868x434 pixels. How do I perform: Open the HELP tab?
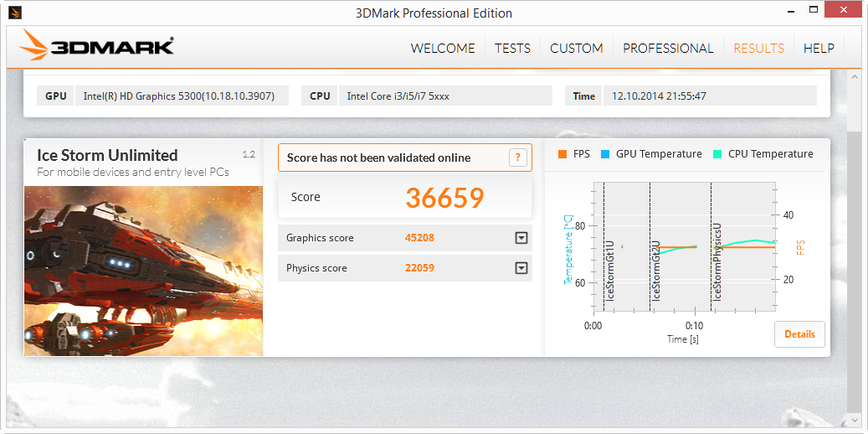tap(819, 49)
